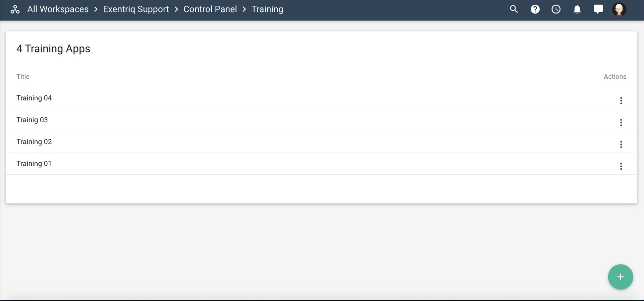Image resolution: width=644 pixels, height=301 pixels.
Task: Select the Training breadcrumb item
Action: coord(267,9)
